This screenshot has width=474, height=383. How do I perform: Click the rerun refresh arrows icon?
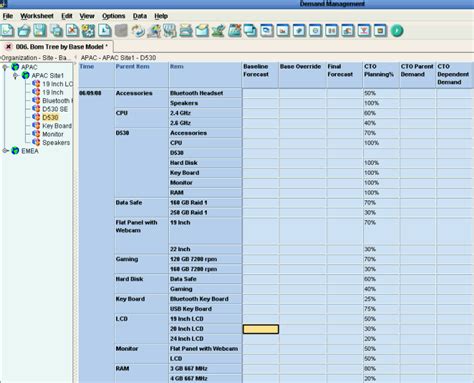click(138, 31)
